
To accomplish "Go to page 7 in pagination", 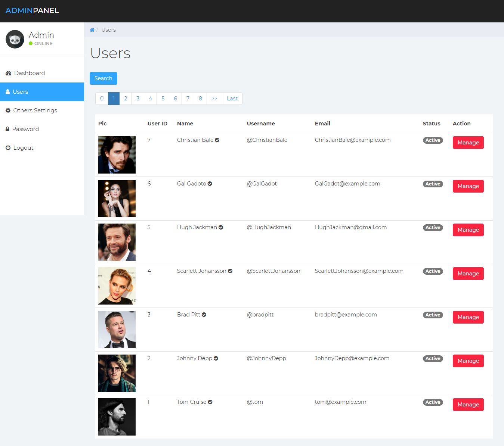I will (188, 99).
